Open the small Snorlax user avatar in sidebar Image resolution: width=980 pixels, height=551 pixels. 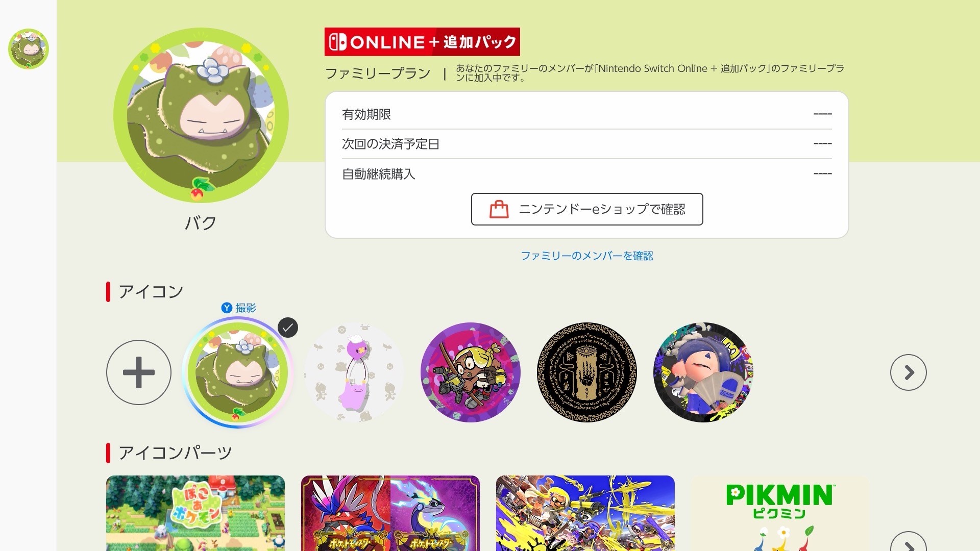coord(29,49)
